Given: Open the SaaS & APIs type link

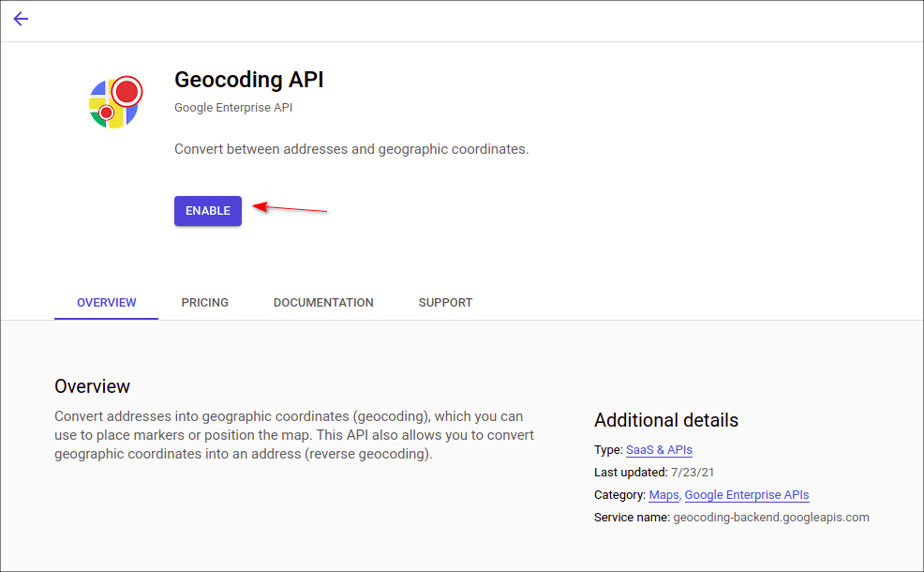Looking at the screenshot, I should point(659,450).
